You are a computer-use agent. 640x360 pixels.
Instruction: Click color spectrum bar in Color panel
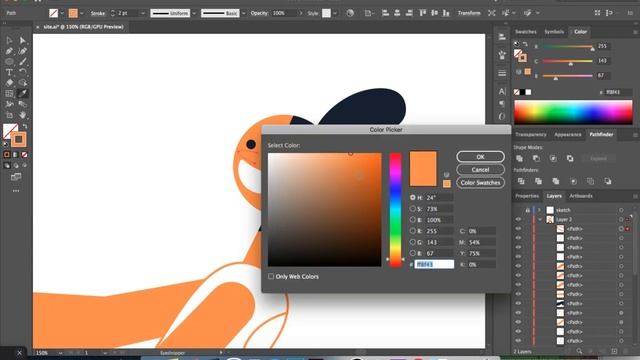tap(573, 112)
